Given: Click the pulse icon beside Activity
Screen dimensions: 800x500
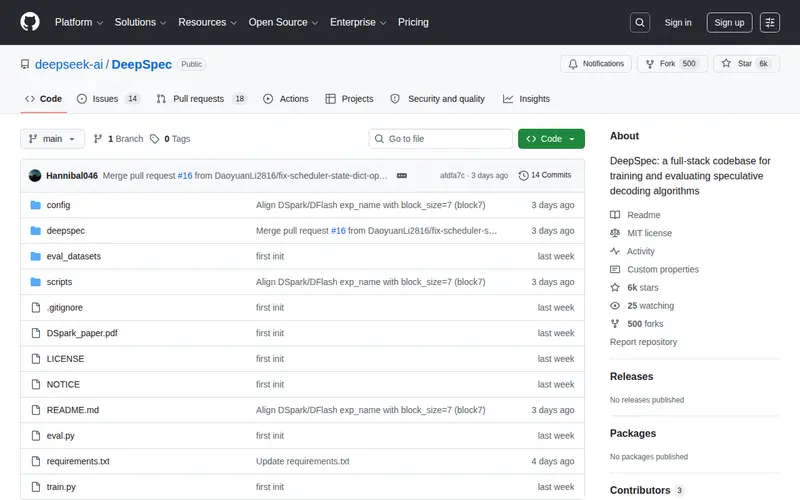Looking at the screenshot, I should coord(615,251).
